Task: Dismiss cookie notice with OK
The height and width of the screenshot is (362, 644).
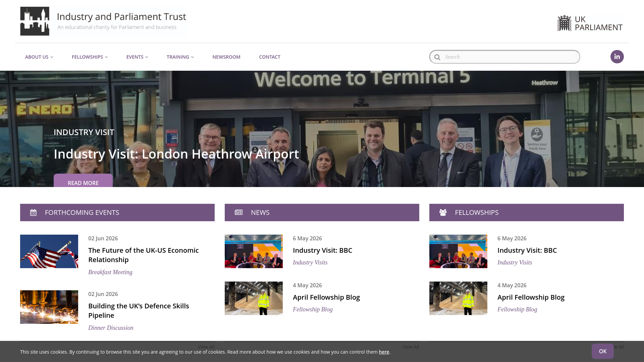Action: 602,351
